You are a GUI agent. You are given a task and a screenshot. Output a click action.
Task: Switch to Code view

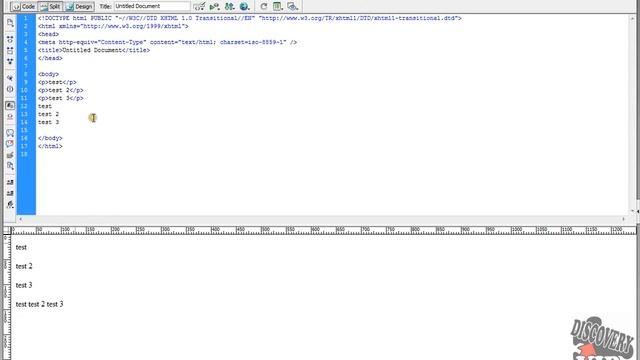tap(23, 6)
